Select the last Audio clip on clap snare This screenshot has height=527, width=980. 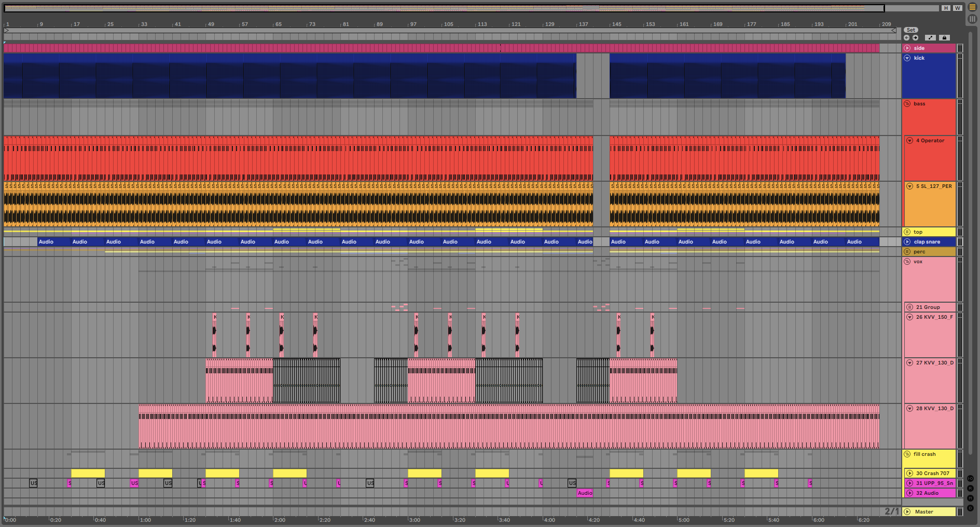(862, 242)
